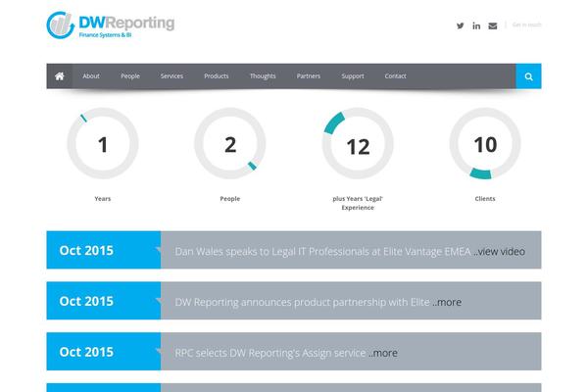This screenshot has height=392, width=588.
Task: Open the Partners menu item
Action: (309, 76)
